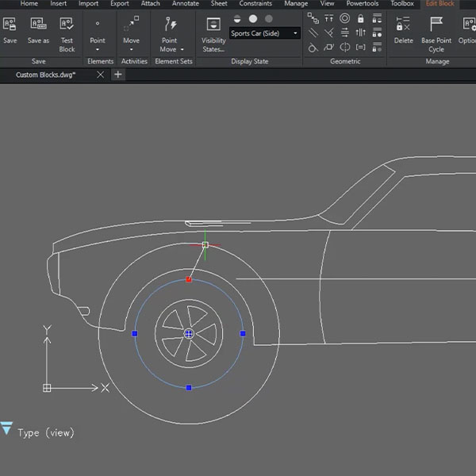Choose the Coincident constraint icon
This screenshot has width=476, height=476.
(313, 18)
